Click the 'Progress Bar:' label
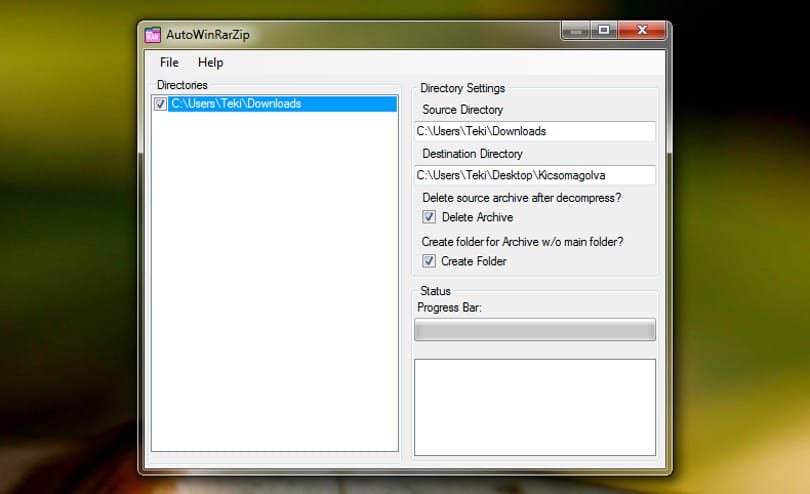Viewport: 810px width, 494px height. pos(449,307)
